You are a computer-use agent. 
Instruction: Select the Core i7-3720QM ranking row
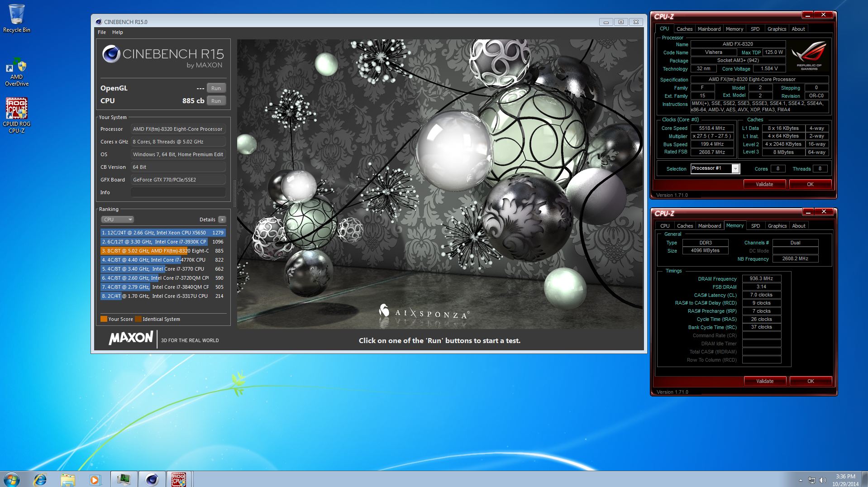(x=163, y=278)
